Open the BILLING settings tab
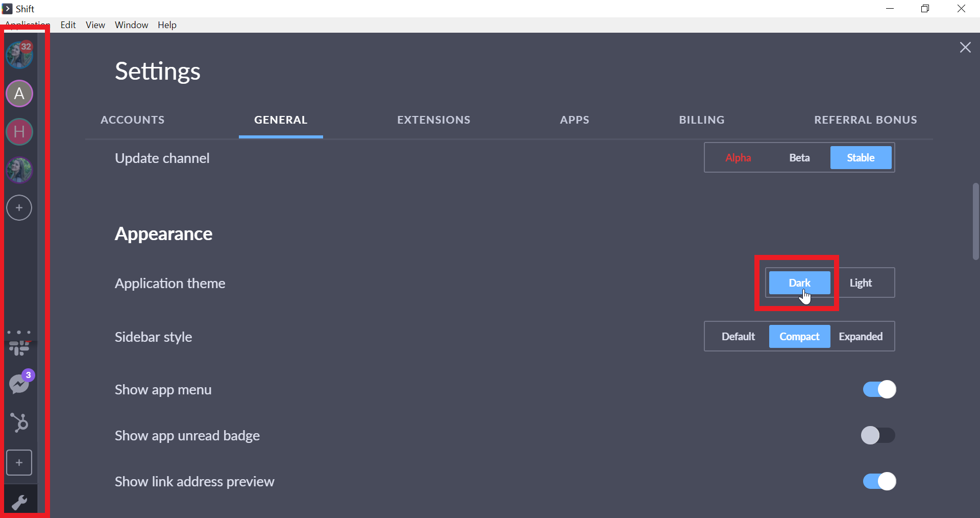The height and width of the screenshot is (518, 980). pos(701,120)
